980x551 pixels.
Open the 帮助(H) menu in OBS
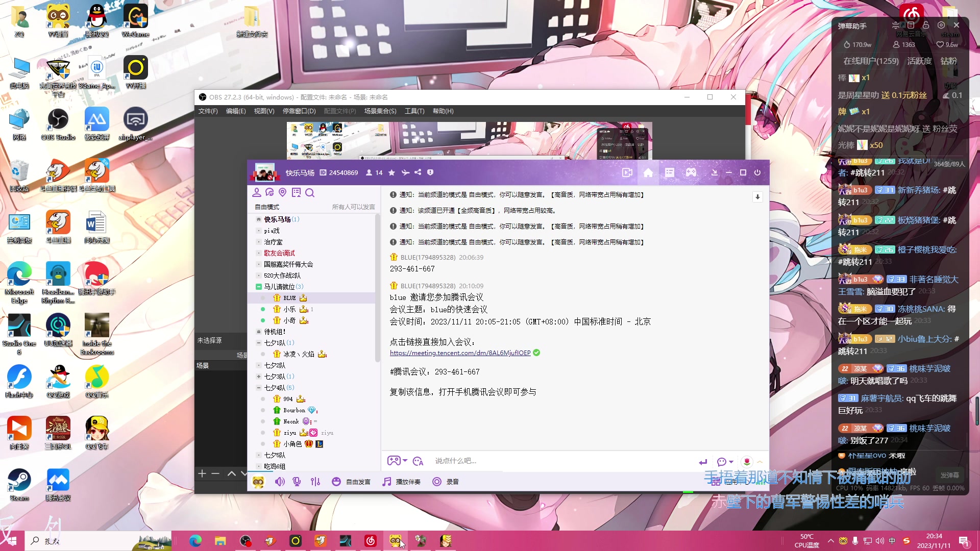pos(443,111)
